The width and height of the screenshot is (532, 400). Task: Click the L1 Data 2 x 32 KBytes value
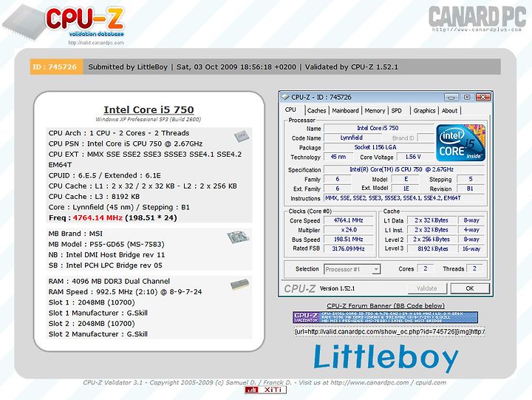coord(432,220)
